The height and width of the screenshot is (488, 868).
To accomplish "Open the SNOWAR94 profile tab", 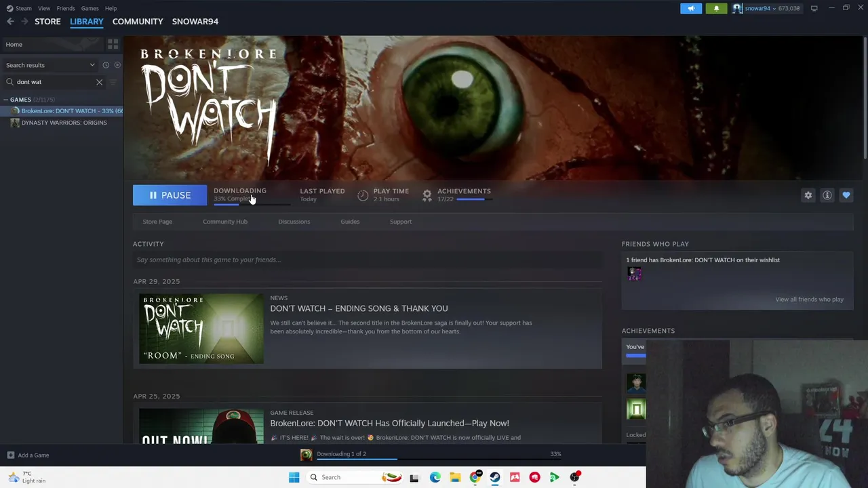I will tap(195, 22).
